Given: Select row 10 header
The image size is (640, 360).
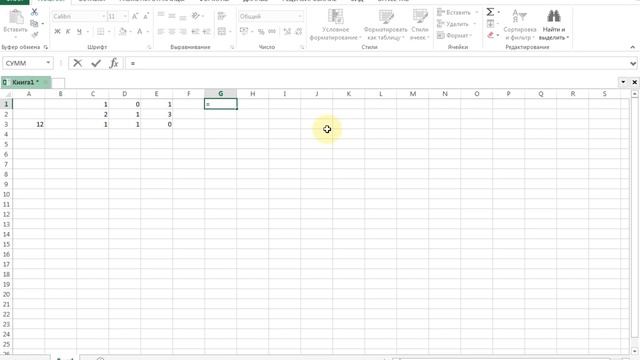Looking at the screenshot, I should tap(6, 194).
